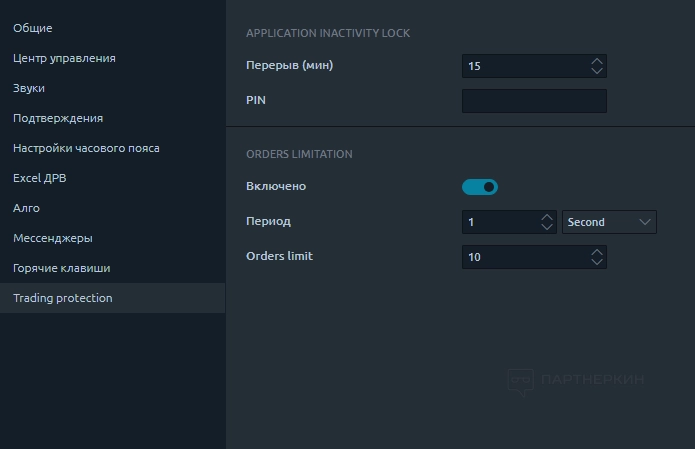Screen dimensions: 695x449
Task: Go to Центр управления settings
Action: coord(64,58)
